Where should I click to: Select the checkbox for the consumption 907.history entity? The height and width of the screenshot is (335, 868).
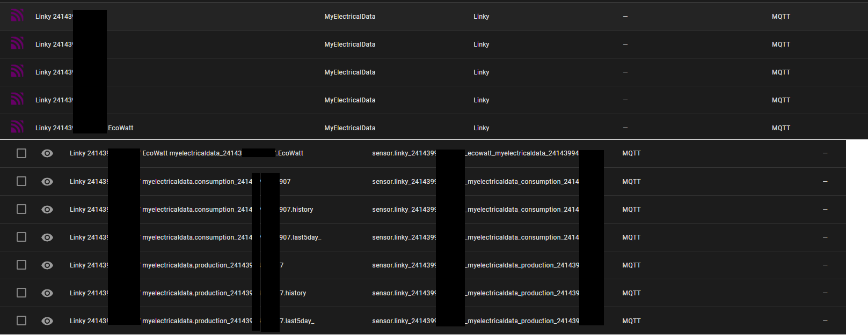click(21, 210)
